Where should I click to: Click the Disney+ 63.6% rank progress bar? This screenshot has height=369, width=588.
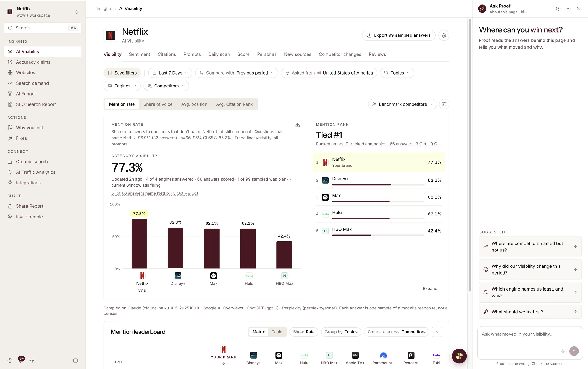(378, 185)
